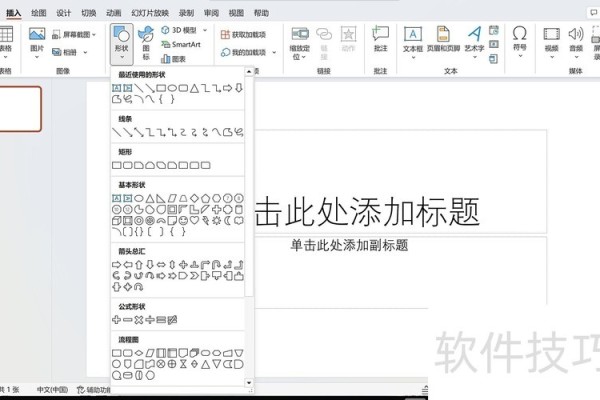Screen dimensions: 600x400
Task: Click the 符号 (Symbol) omega icon
Action: pos(520,33)
